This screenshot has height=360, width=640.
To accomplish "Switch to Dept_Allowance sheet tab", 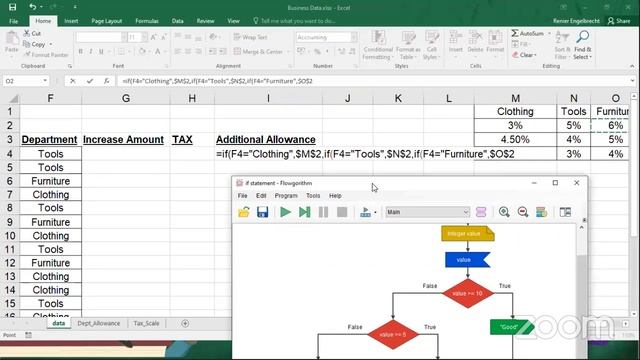I will point(99,323).
